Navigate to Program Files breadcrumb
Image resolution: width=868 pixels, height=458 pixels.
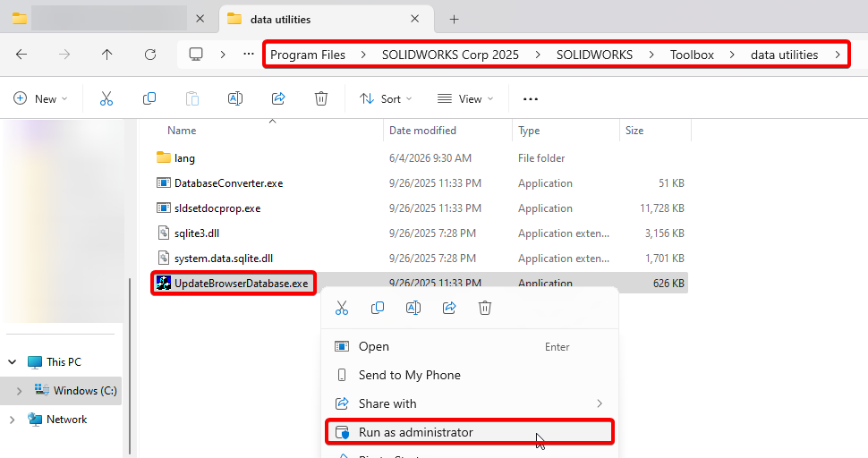[x=308, y=55]
